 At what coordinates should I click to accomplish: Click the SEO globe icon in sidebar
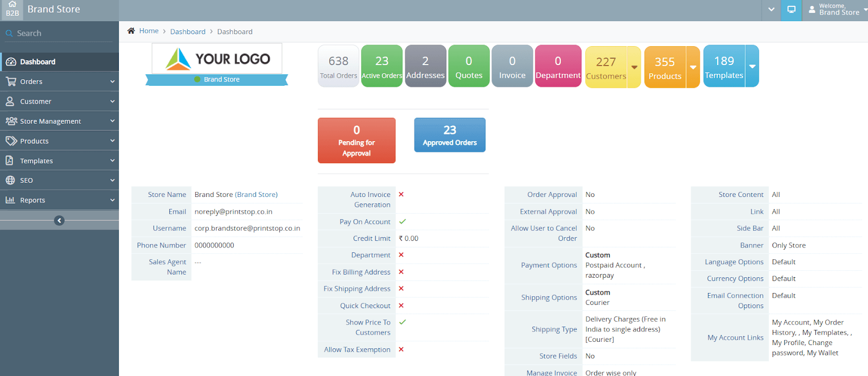tap(10, 180)
